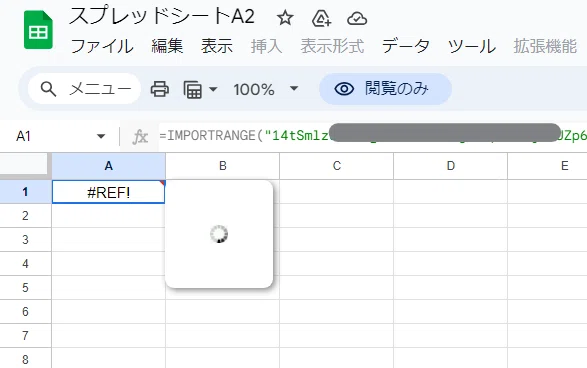Select column B header

[x=223, y=166]
